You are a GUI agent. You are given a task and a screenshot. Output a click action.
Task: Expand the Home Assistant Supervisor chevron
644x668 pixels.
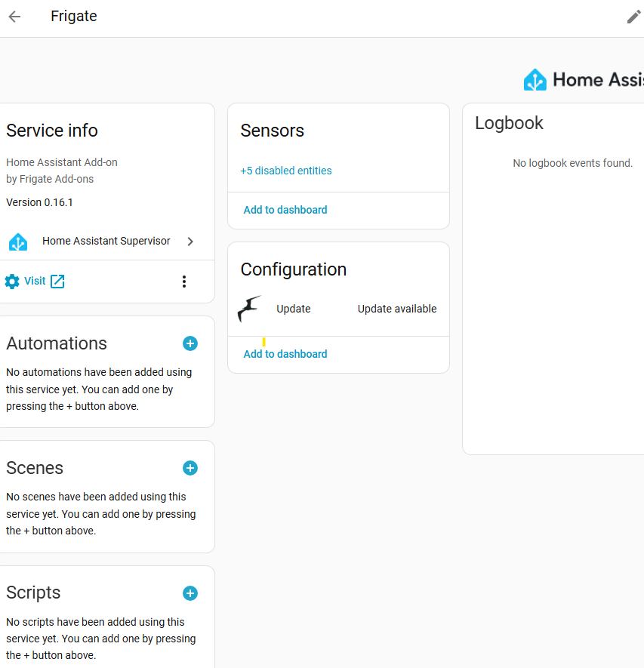(190, 242)
